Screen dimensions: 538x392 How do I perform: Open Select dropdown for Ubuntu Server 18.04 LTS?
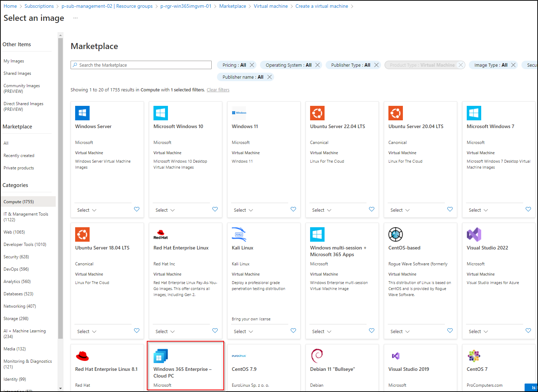pyautogui.click(x=87, y=332)
